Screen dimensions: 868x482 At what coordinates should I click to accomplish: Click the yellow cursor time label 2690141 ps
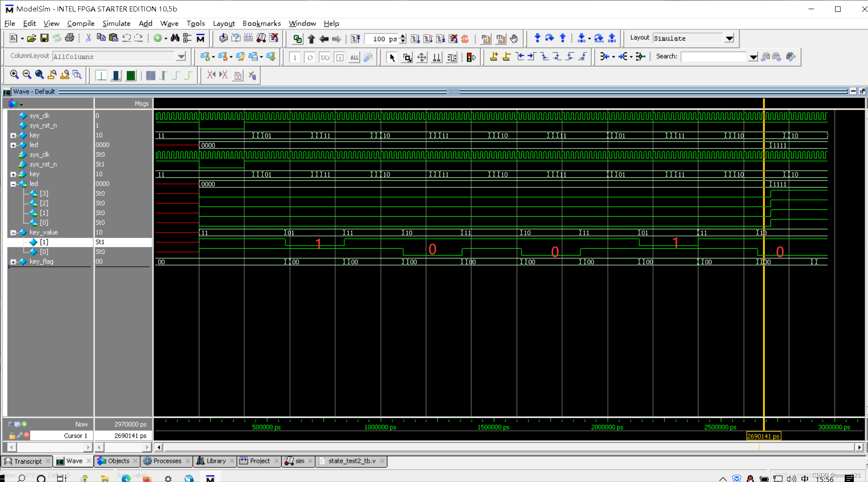(x=763, y=436)
